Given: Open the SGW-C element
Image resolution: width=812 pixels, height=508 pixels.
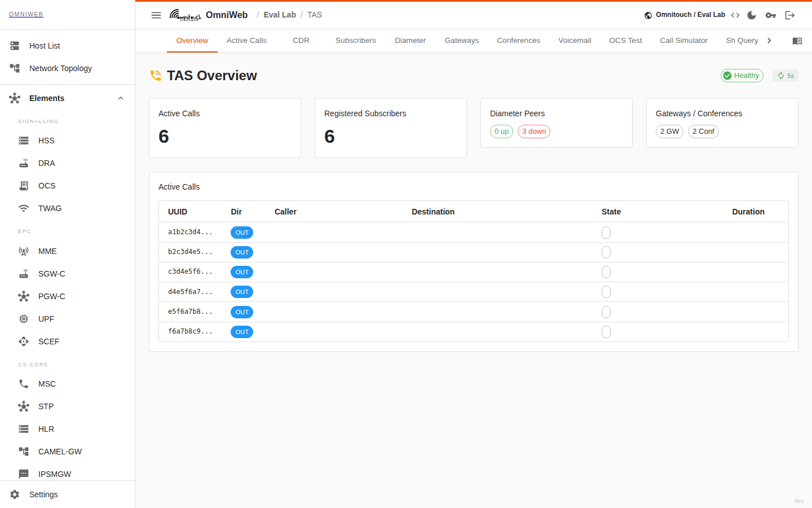Looking at the screenshot, I should pyautogui.click(x=68, y=274).
